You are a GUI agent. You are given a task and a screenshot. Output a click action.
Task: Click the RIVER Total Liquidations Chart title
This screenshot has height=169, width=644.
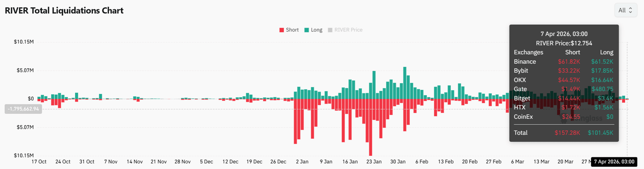point(64,10)
